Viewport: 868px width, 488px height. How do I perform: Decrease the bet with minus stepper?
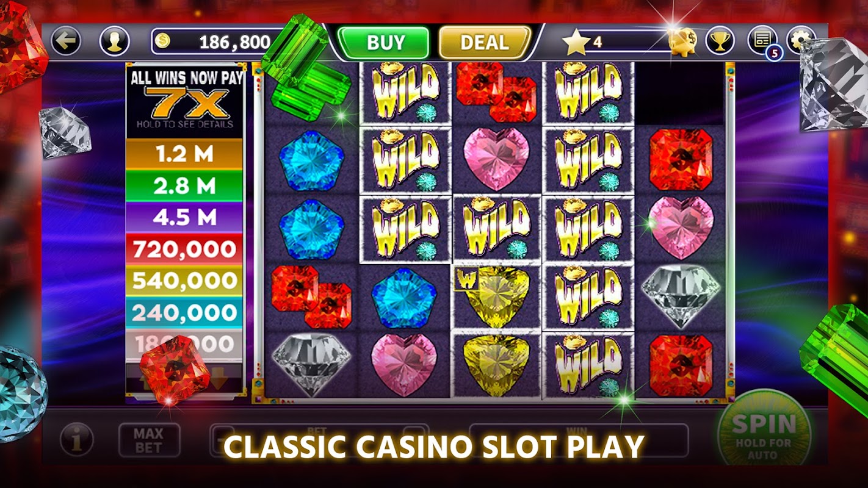[x=222, y=439]
